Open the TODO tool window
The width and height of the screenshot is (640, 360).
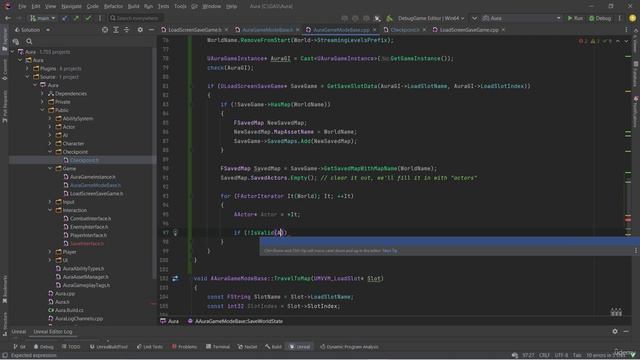(71, 347)
